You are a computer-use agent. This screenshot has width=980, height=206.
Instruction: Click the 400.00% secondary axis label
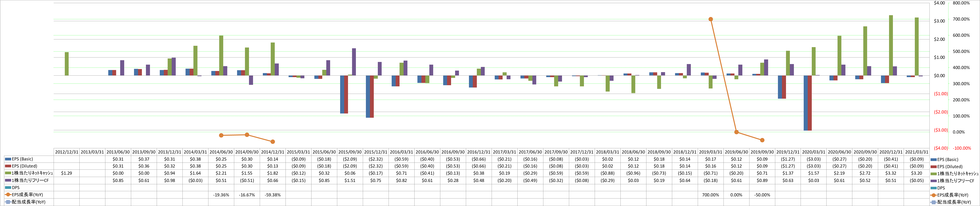(961, 68)
